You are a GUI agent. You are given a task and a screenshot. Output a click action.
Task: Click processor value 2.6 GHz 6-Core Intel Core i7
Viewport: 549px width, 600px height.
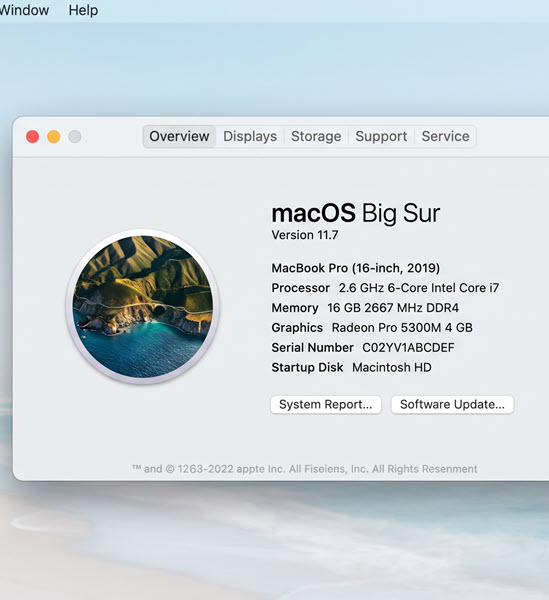pyautogui.click(x=419, y=288)
